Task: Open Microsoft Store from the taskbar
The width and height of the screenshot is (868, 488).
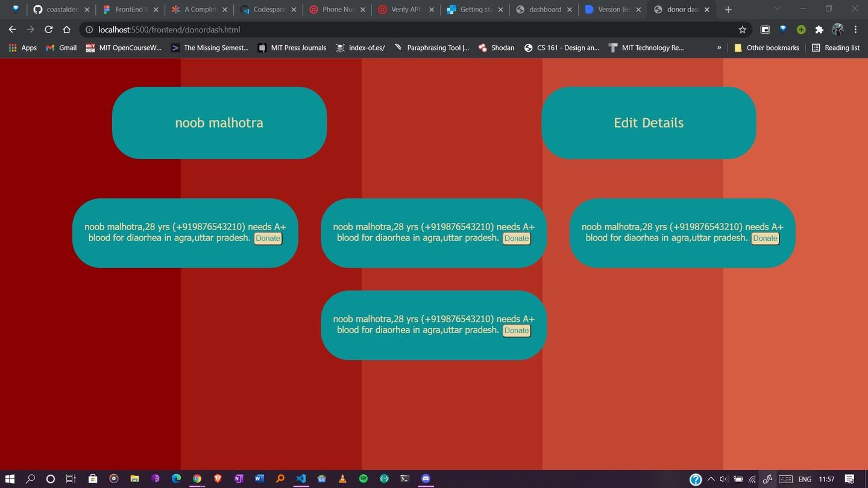Action: [x=92, y=479]
